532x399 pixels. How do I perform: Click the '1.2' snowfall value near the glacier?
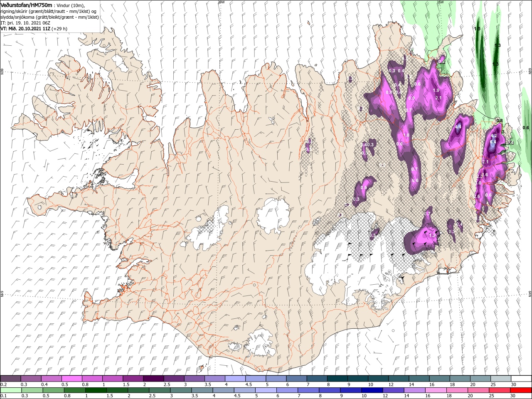[432, 236]
